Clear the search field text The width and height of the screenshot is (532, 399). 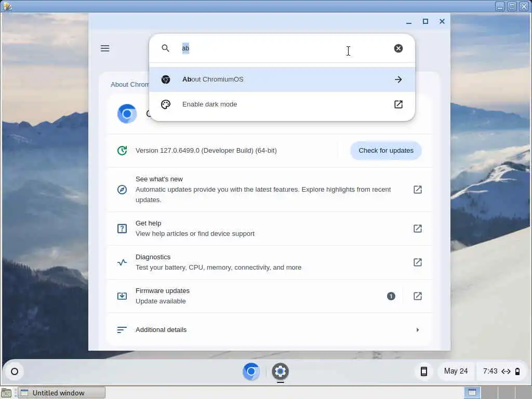tap(398, 48)
